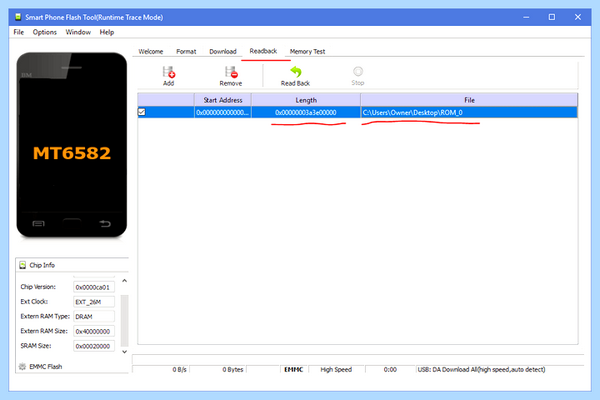Click the SRAM Size field 0x00020000
The width and height of the screenshot is (600, 400).
[94, 346]
